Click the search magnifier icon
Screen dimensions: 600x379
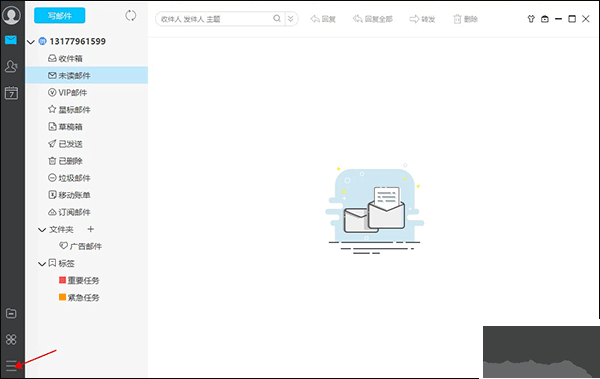click(277, 18)
